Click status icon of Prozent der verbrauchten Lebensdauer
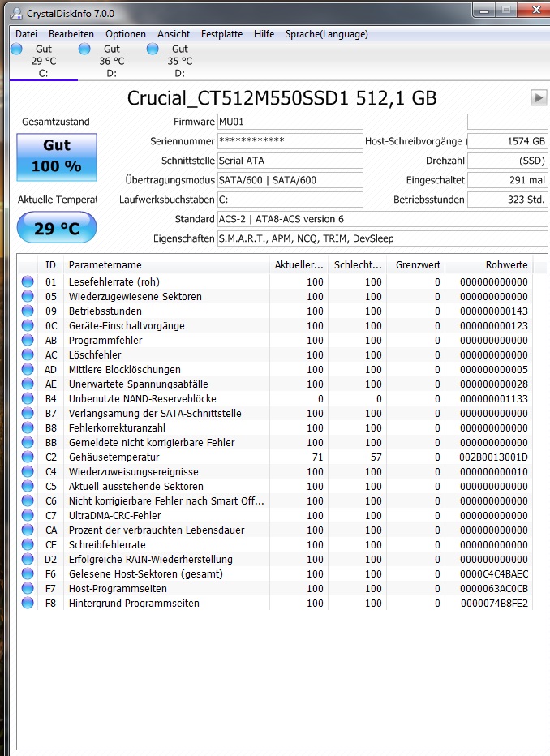 click(x=28, y=530)
